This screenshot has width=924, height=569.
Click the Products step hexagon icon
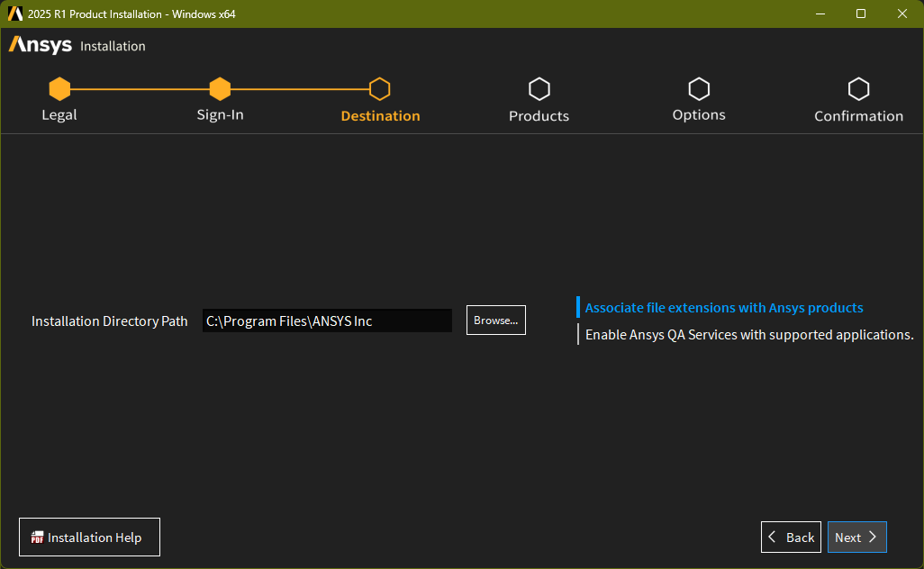(539, 89)
